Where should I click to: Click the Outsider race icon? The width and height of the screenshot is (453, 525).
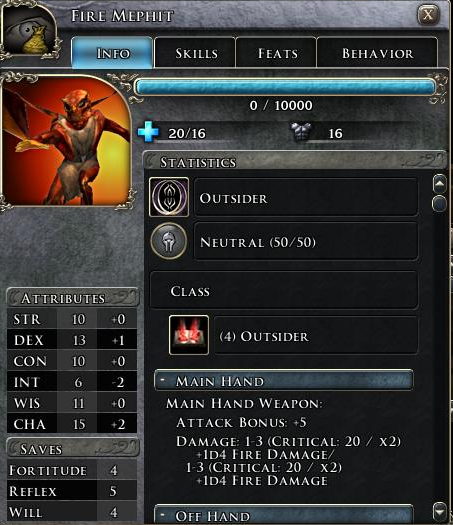coord(169,197)
